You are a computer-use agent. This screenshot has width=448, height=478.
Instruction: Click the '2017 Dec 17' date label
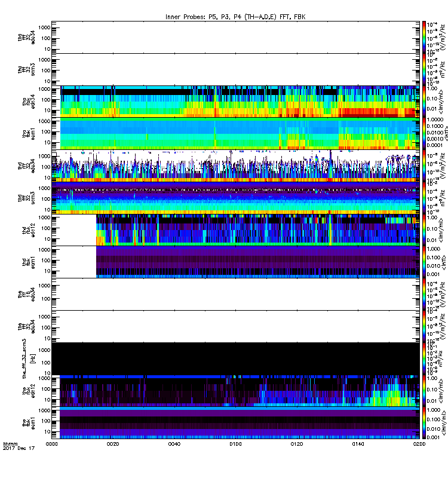pos(19,448)
